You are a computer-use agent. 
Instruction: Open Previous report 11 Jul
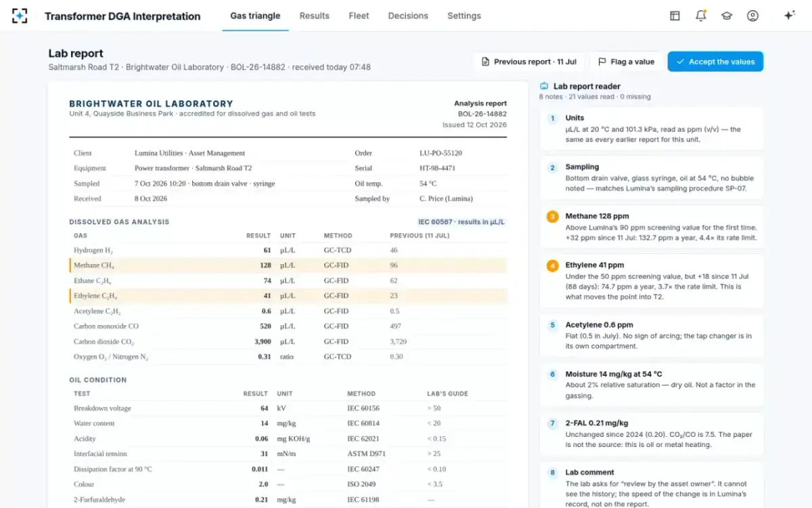[529, 62]
